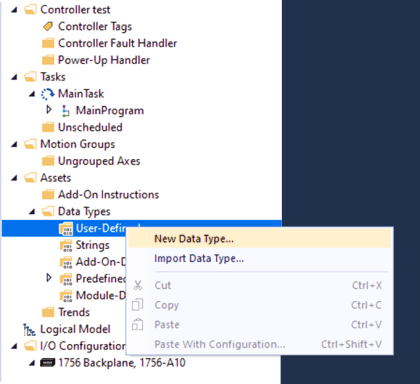
Task: Click the Trends folder icon
Action: coord(48,312)
